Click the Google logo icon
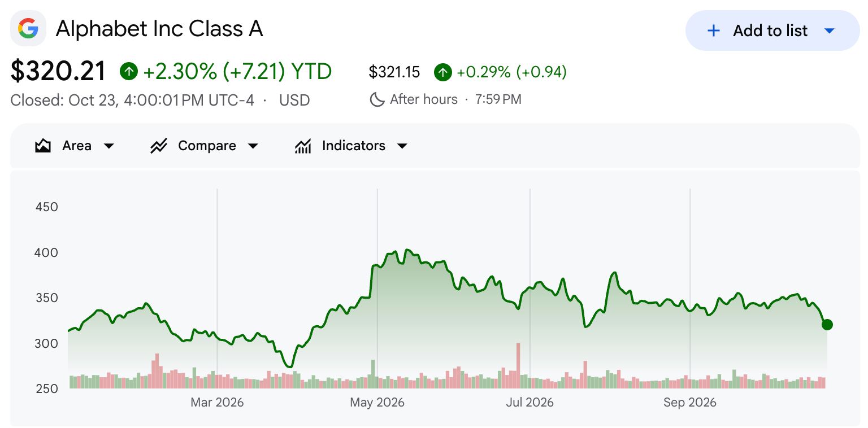 pyautogui.click(x=28, y=29)
